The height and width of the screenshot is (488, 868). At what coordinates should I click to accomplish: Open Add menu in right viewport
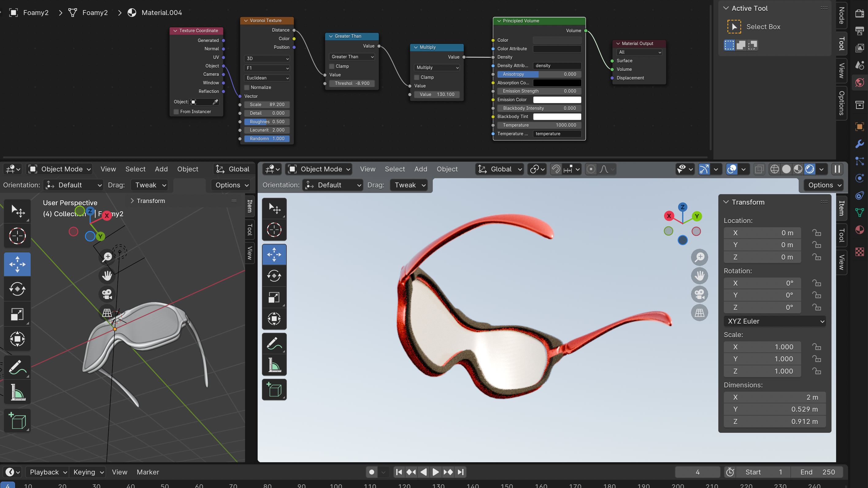(x=421, y=169)
